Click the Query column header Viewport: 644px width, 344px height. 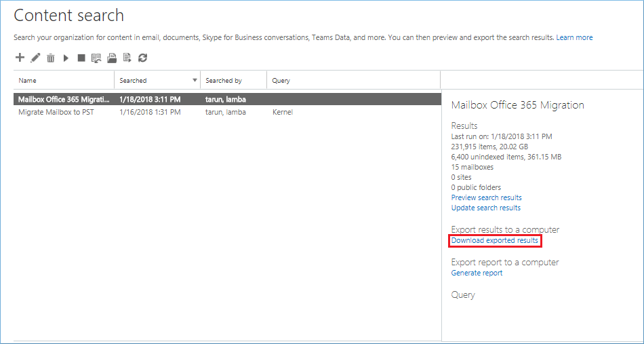pos(281,81)
